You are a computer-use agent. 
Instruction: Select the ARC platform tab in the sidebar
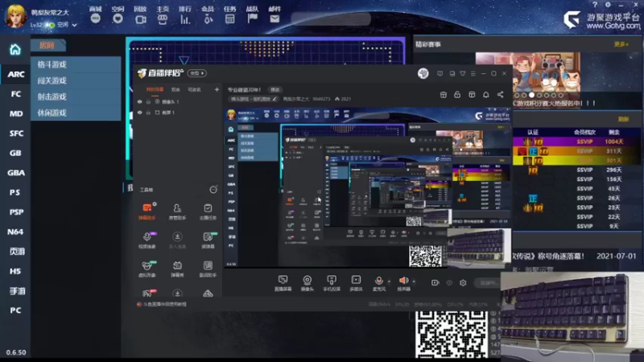point(15,74)
